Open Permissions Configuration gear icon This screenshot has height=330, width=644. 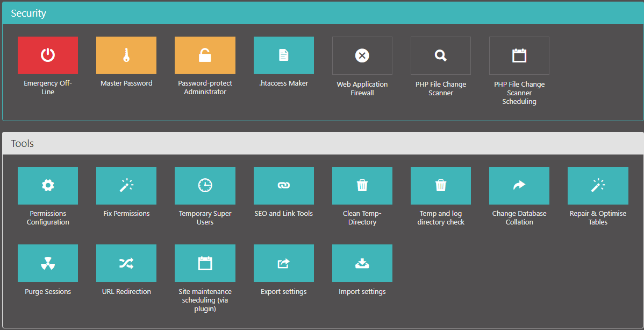pyautogui.click(x=48, y=186)
